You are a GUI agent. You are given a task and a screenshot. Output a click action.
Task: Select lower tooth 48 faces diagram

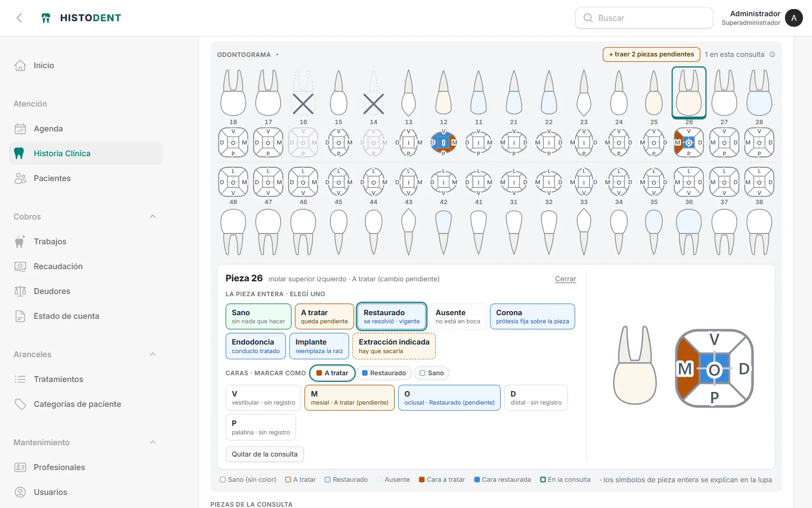[233, 182]
